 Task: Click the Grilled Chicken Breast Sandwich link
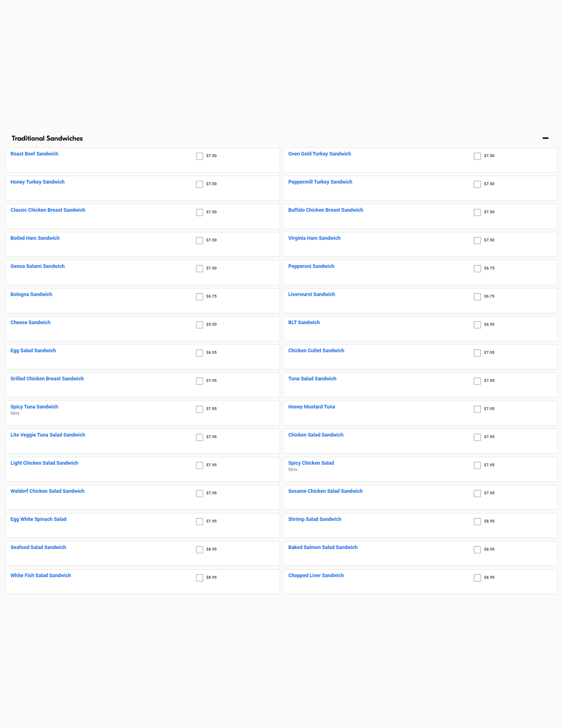click(x=47, y=379)
